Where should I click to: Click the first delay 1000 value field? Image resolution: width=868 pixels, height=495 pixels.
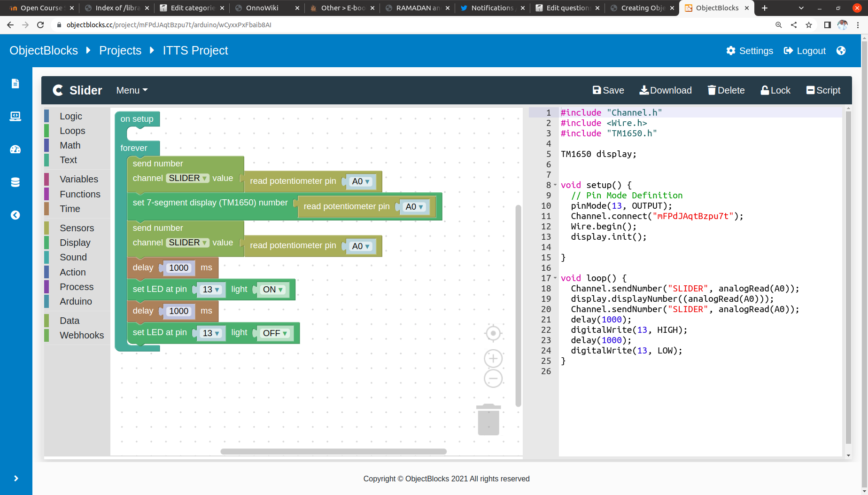point(178,268)
